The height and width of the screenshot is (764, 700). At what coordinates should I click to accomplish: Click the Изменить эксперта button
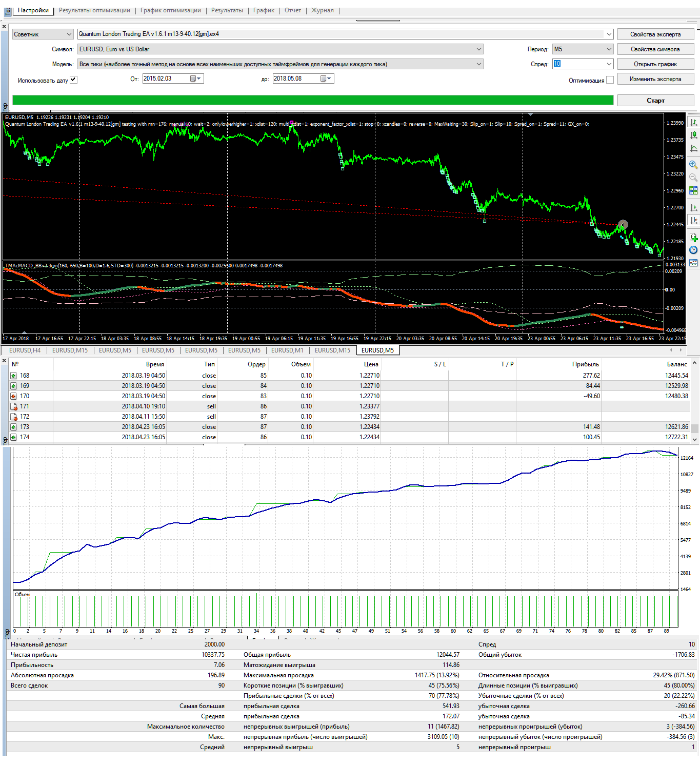[x=655, y=79]
